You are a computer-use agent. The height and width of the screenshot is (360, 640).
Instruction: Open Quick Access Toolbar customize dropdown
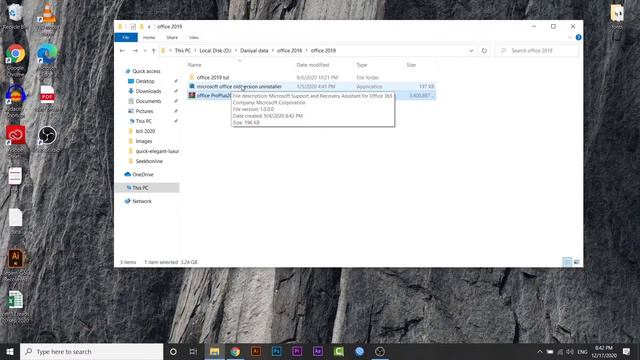click(149, 27)
